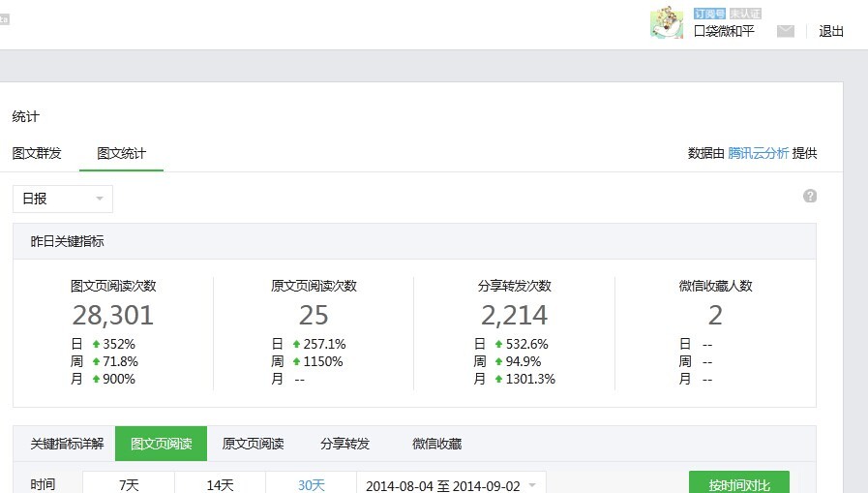Choose the 30天 time range
868x493 pixels.
(x=312, y=484)
